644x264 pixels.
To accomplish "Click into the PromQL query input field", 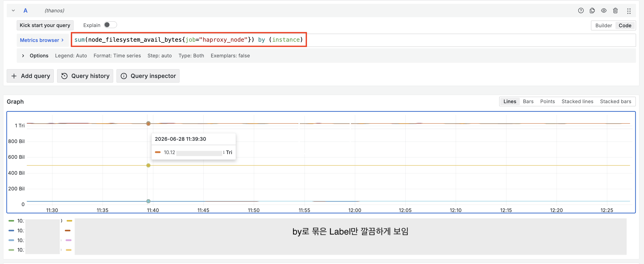I will (x=353, y=40).
